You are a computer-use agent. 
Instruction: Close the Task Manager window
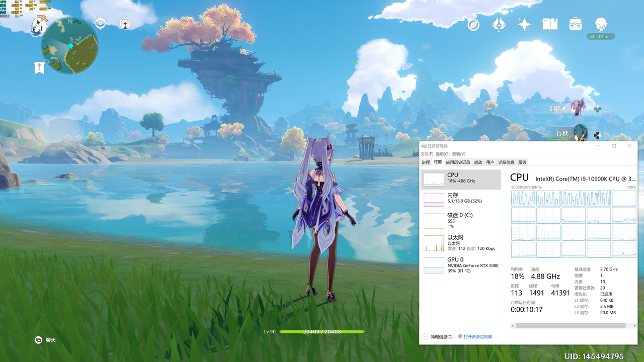[630, 146]
